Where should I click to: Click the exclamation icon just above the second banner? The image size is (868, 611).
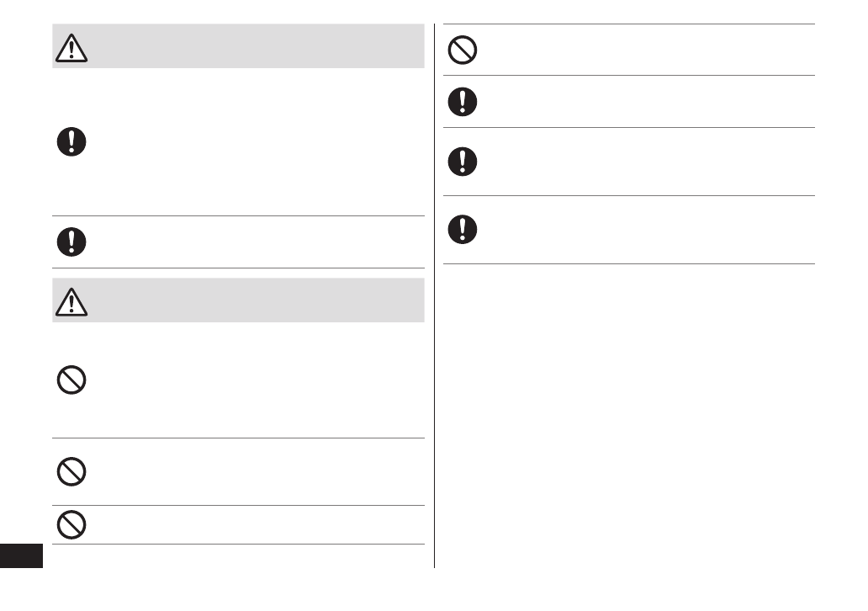point(71,242)
